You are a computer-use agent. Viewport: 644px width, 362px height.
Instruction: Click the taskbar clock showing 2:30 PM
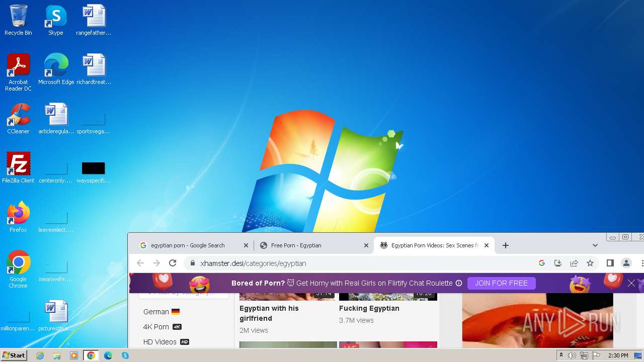click(x=618, y=355)
